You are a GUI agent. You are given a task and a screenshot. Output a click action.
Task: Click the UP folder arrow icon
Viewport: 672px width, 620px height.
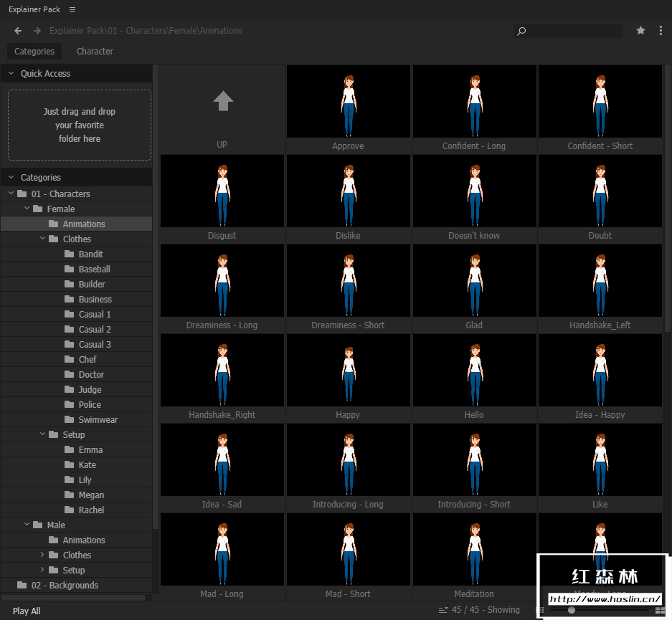(x=223, y=101)
